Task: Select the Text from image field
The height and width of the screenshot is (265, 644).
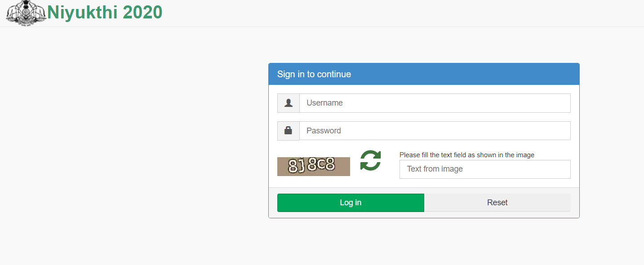Action: [x=485, y=169]
